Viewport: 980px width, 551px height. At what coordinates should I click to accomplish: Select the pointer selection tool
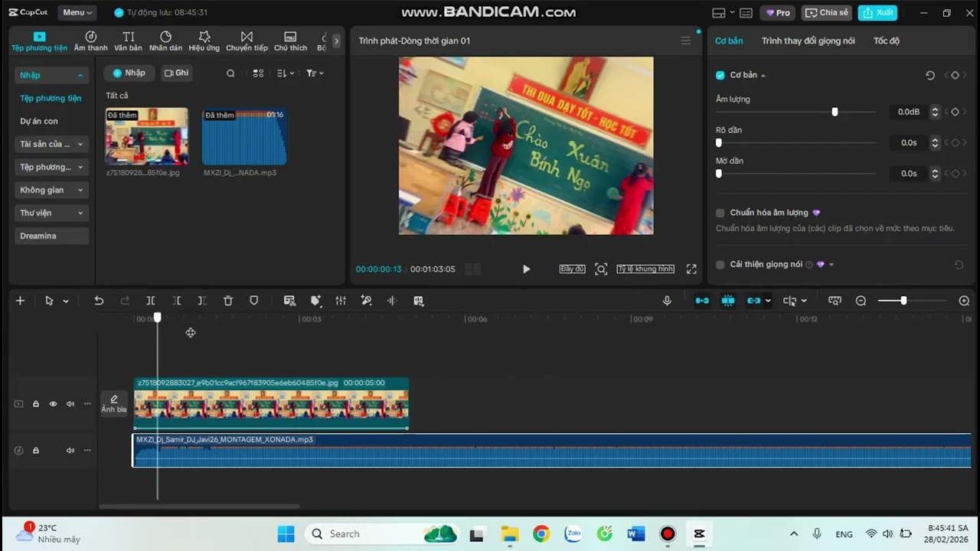49,301
